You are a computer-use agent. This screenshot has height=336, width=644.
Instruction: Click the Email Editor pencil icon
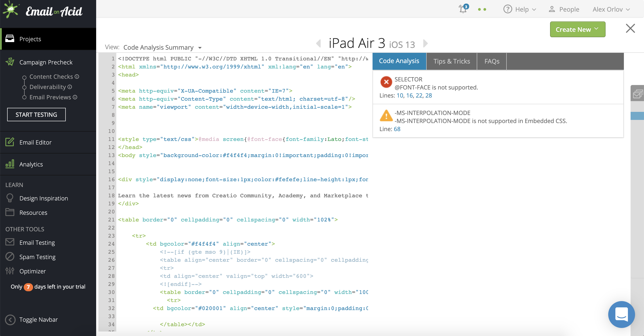tap(10, 142)
